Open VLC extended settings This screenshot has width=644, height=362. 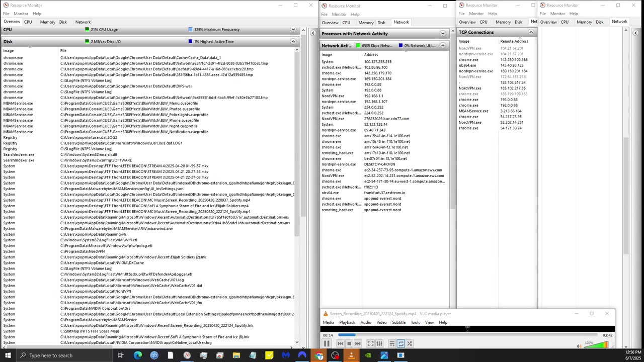[379, 343]
